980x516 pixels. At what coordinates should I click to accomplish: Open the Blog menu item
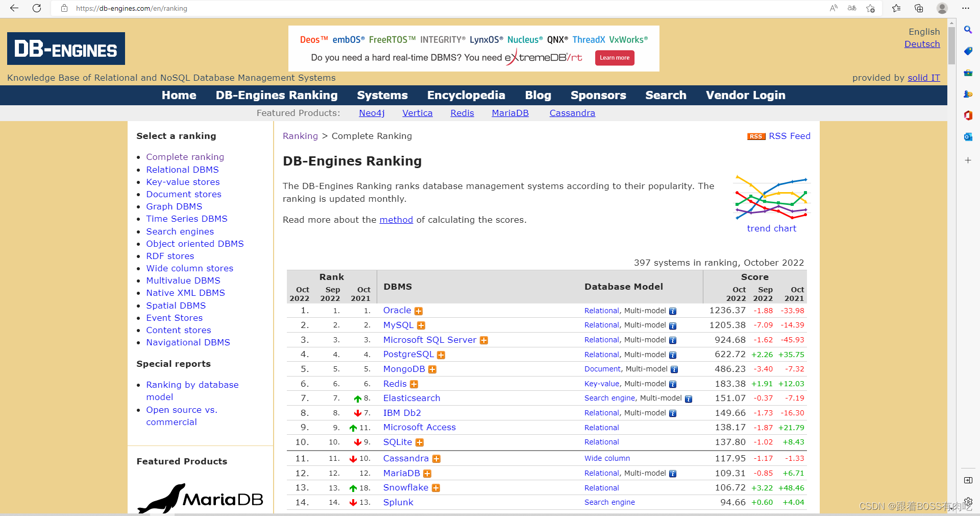(x=538, y=95)
